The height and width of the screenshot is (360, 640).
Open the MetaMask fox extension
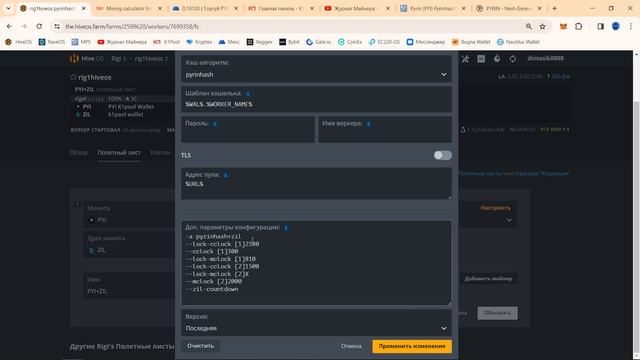point(563,26)
